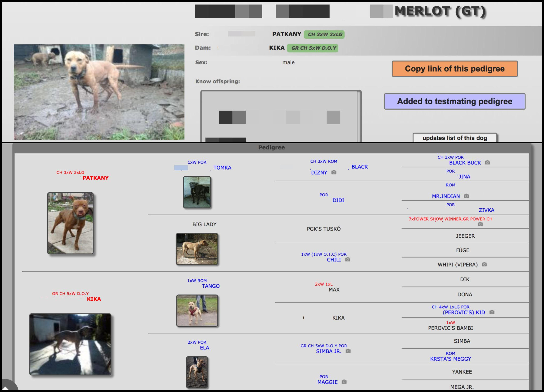This screenshot has height=392, width=544.
Task: Open SIMBA JR. pedigree link
Action: click(x=329, y=351)
